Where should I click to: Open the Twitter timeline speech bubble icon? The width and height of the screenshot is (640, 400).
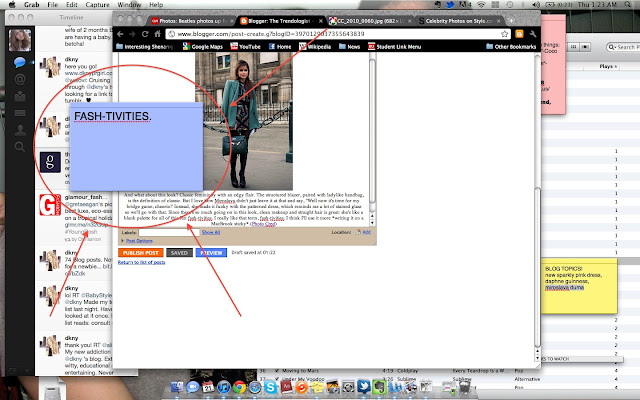click(x=20, y=62)
